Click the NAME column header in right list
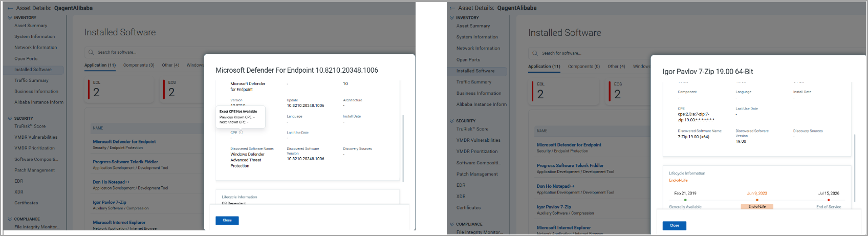 pos(542,131)
